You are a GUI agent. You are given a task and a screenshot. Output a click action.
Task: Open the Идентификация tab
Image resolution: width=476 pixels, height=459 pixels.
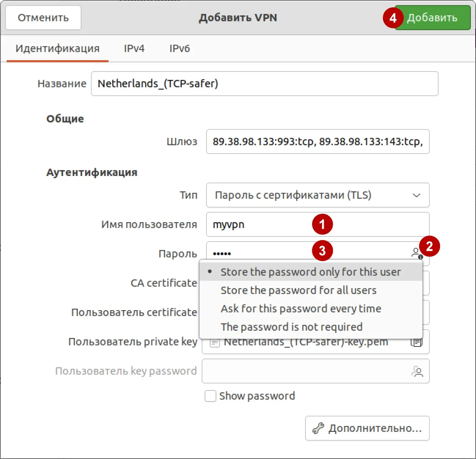tap(57, 48)
